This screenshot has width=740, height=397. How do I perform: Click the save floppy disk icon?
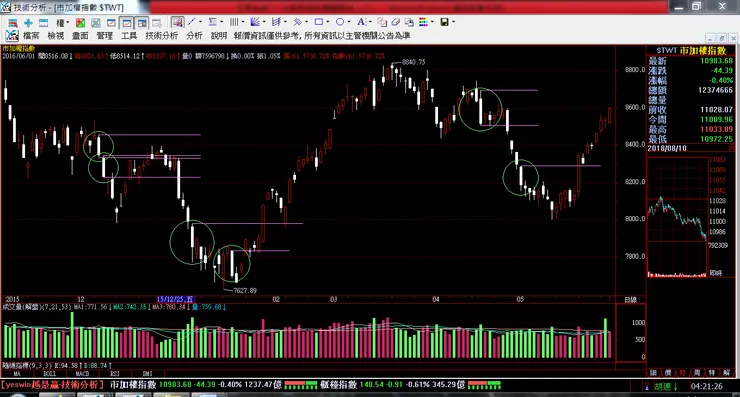[444, 22]
